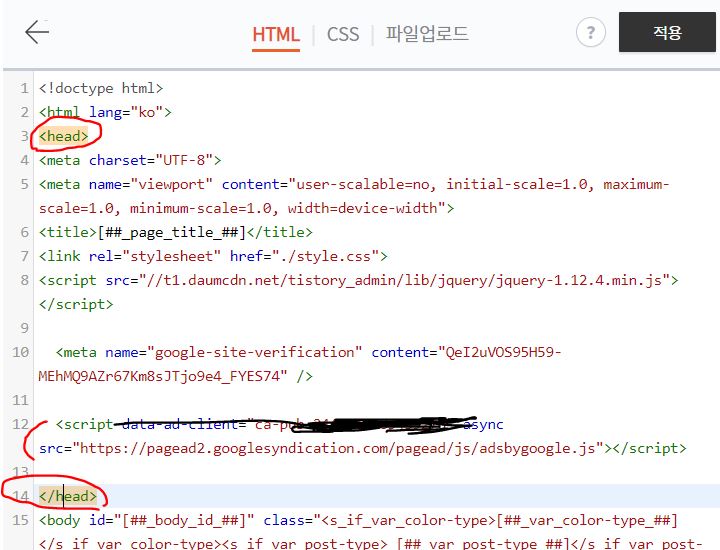720x550 pixels.
Task: Open help with the question mark icon
Action: pos(591,32)
